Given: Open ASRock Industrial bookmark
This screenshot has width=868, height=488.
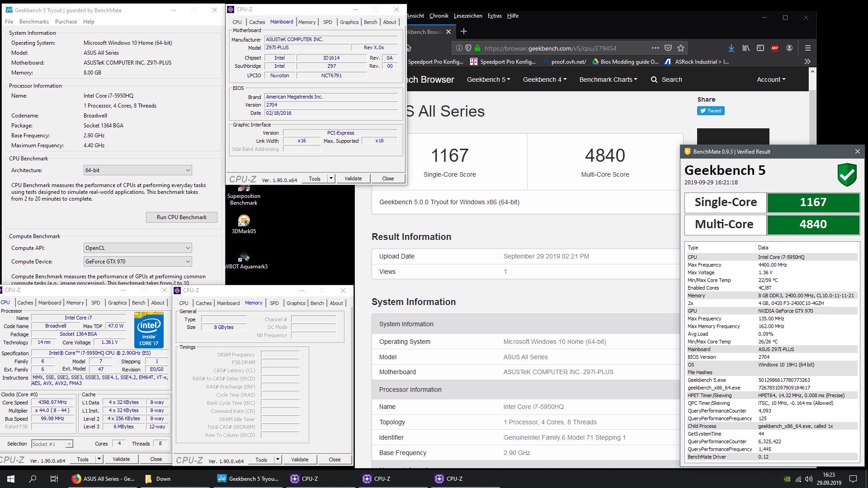Looking at the screenshot, I should (x=697, y=62).
